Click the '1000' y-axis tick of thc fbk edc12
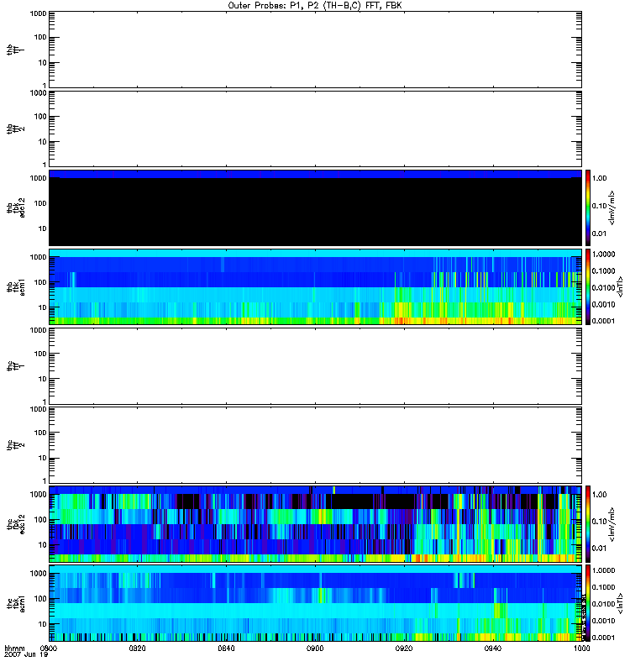 click(38, 494)
